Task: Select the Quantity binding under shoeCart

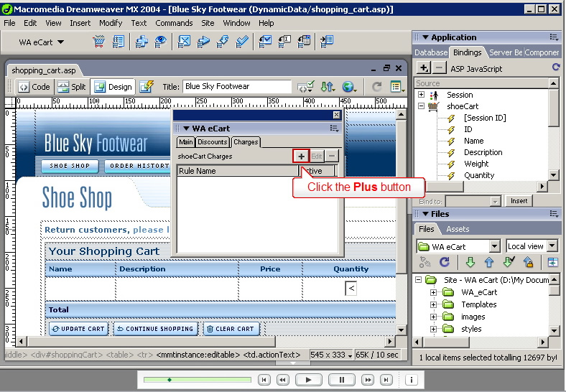Action: click(x=479, y=175)
